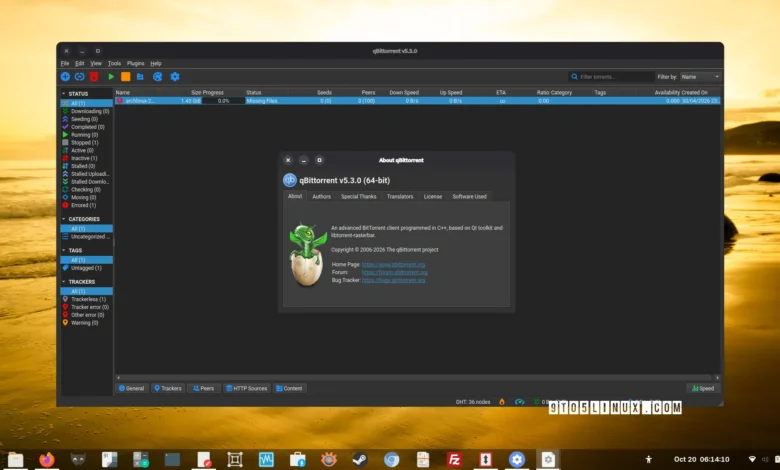This screenshot has height=470, width=780.
Task: Click red error icon of archlinux torrent
Action: 119,100
